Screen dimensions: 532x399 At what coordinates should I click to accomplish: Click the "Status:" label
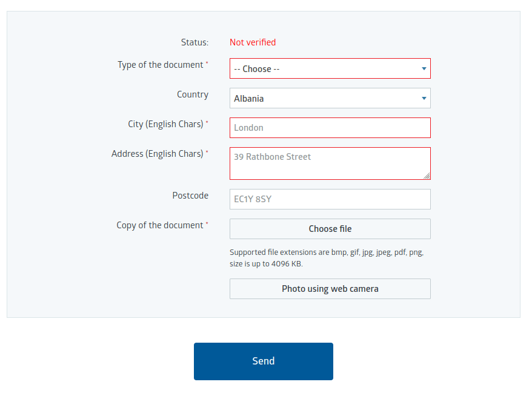click(195, 42)
